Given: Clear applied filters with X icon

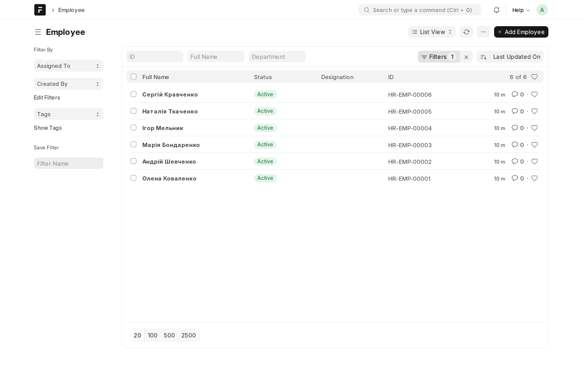Looking at the screenshot, I should (x=466, y=57).
